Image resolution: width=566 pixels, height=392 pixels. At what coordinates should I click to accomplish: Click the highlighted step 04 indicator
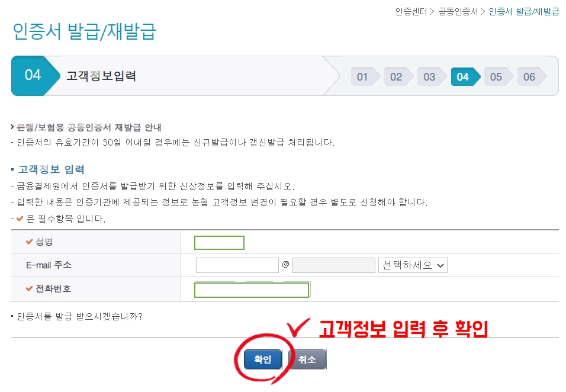point(465,77)
